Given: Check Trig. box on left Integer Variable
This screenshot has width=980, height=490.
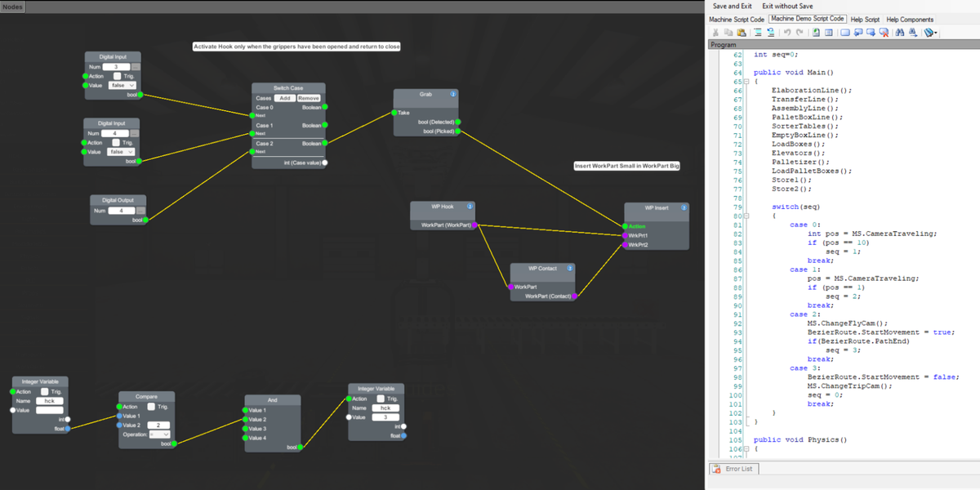Looking at the screenshot, I should click(x=45, y=392).
